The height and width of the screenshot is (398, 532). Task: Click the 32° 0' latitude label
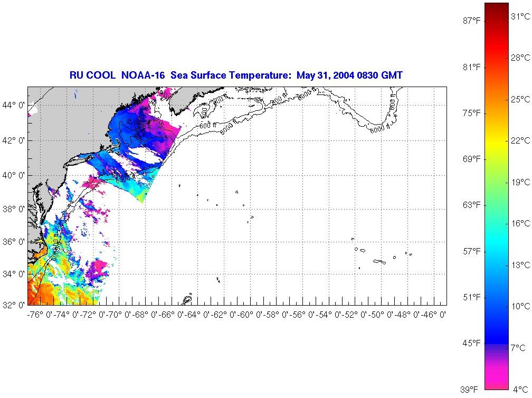pyautogui.click(x=14, y=305)
